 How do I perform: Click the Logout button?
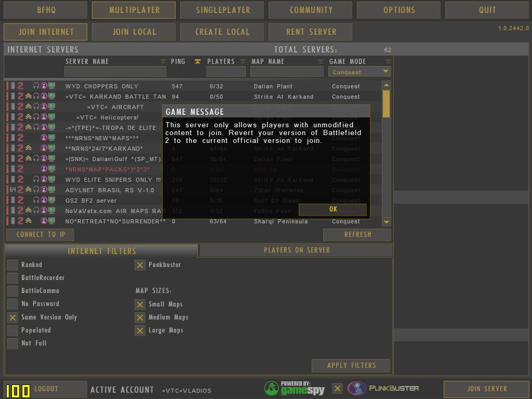click(x=46, y=389)
